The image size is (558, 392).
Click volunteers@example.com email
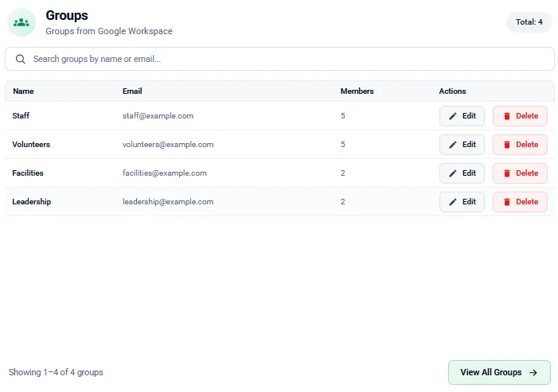pos(168,145)
